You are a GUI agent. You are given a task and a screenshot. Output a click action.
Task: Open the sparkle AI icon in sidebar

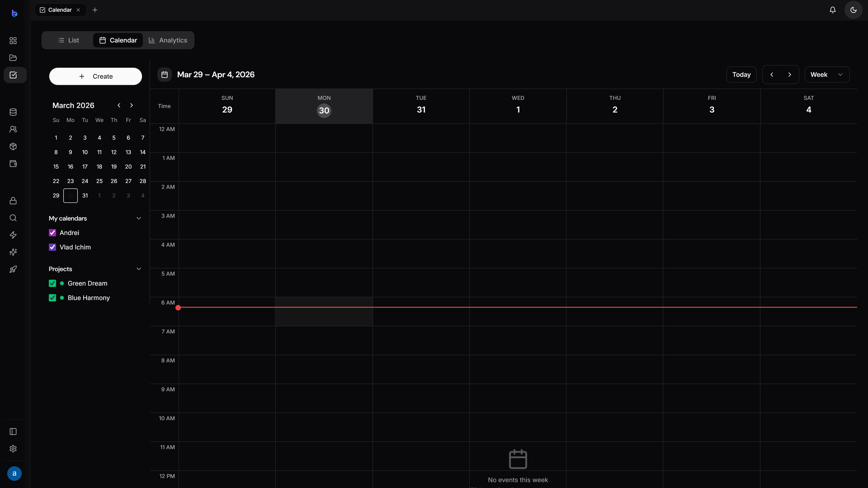tap(13, 252)
